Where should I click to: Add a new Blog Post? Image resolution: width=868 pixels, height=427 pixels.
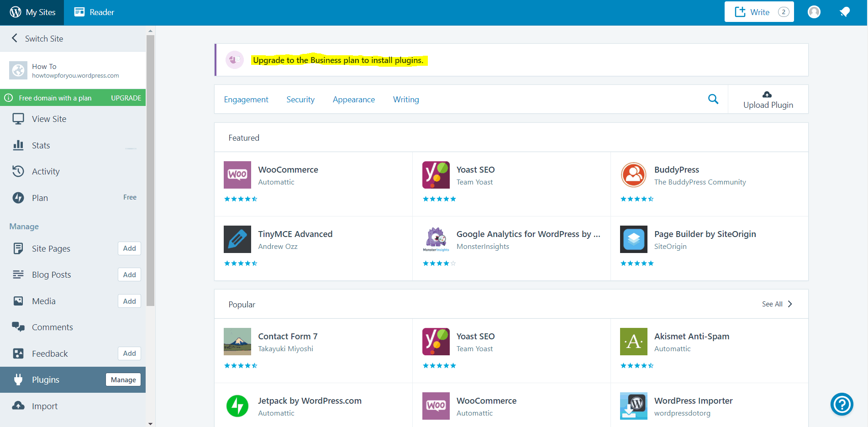pyautogui.click(x=130, y=274)
